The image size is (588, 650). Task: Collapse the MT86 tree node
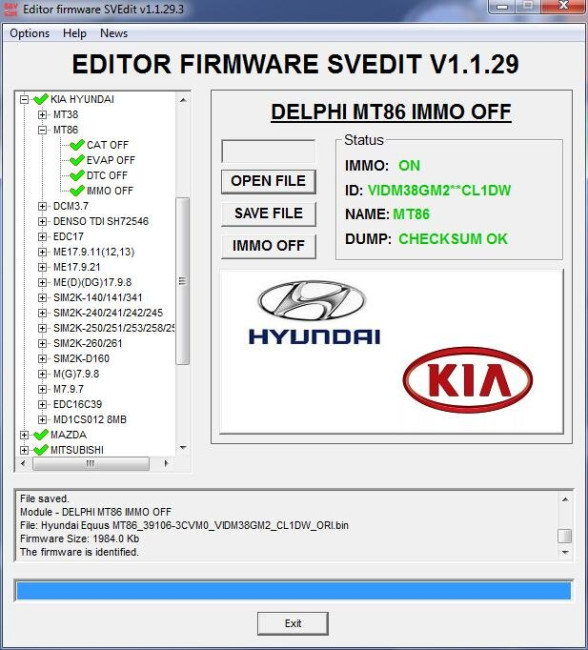coord(42,130)
